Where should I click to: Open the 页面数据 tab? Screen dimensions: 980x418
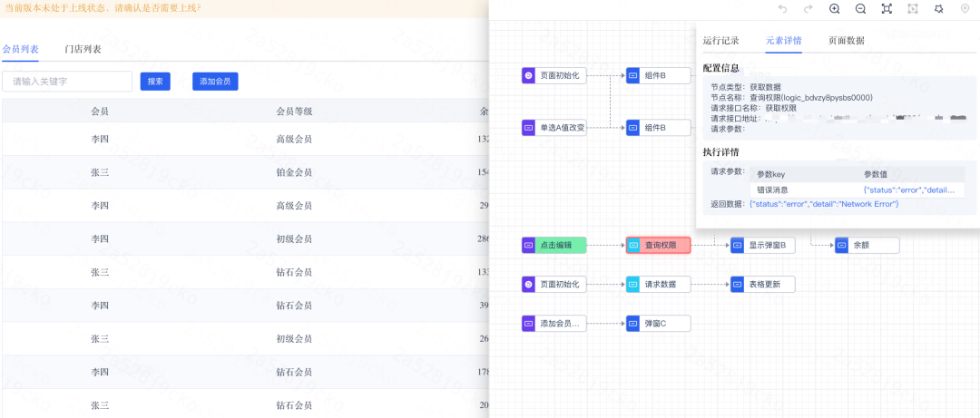coord(847,41)
